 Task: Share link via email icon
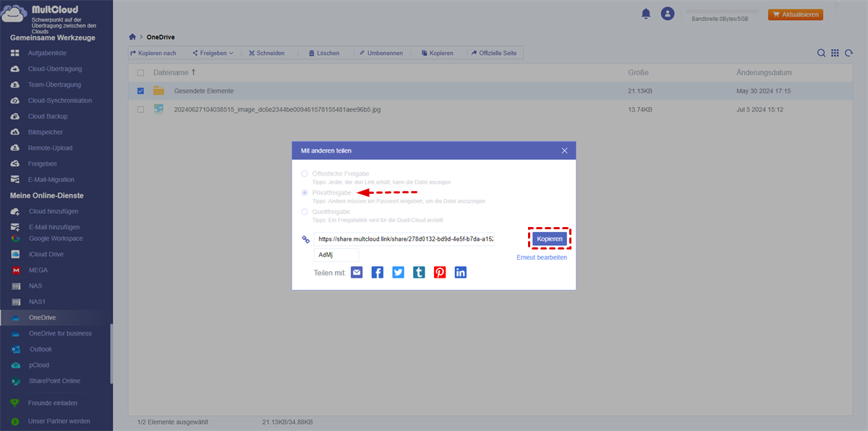357,273
